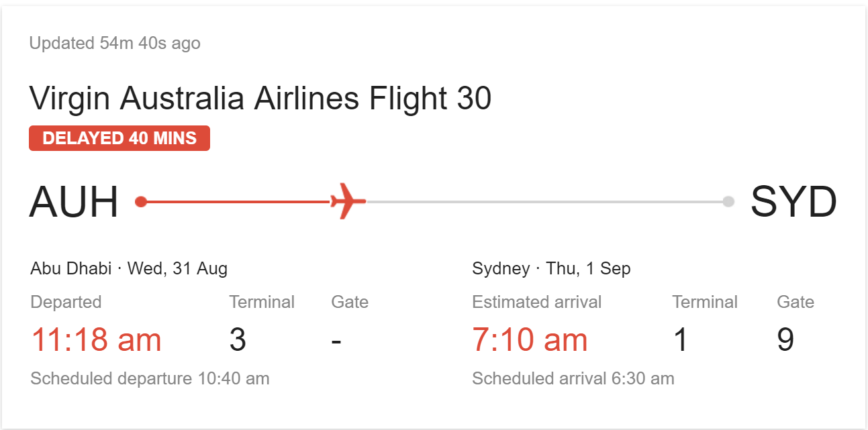Click the 11:18 am departure time
Screen dimensions: 868x430
(x=96, y=339)
